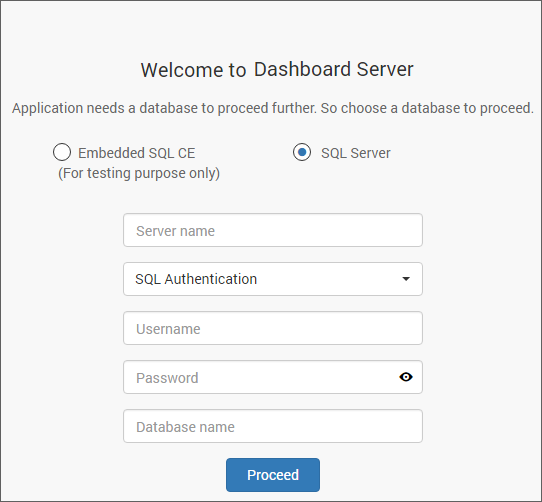Select the Embedded SQL CE radio button

tap(62, 152)
